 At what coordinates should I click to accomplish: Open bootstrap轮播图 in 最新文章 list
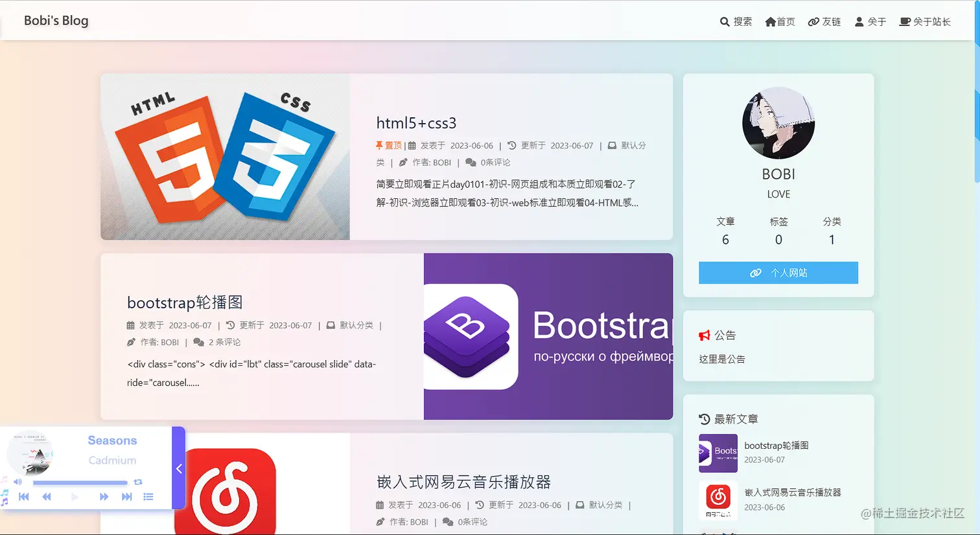coord(776,446)
